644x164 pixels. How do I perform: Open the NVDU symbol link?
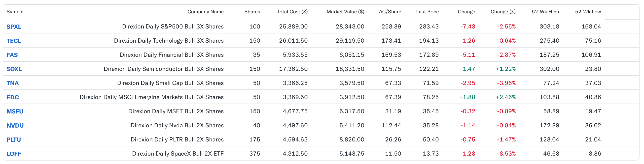pyautogui.click(x=15, y=126)
